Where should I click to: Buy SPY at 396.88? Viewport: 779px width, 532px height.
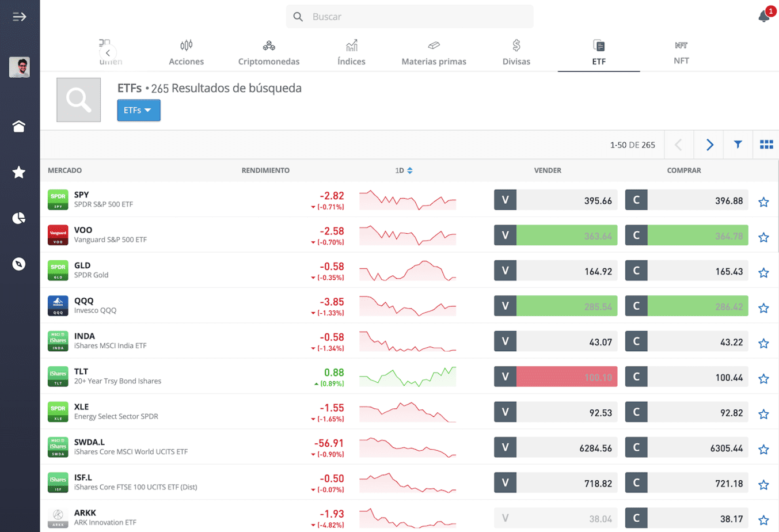click(687, 200)
